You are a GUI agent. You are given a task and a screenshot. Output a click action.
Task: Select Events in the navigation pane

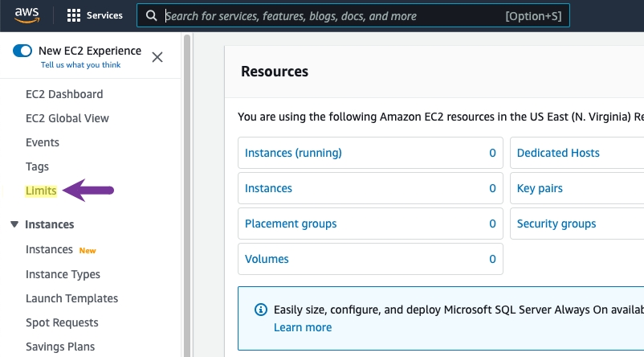[43, 142]
